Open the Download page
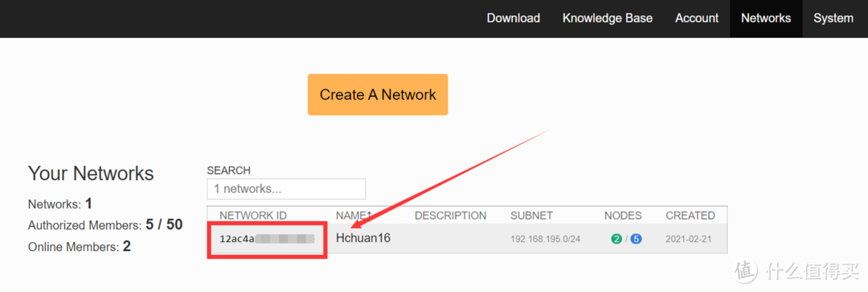The width and height of the screenshot is (868, 292). tap(513, 19)
